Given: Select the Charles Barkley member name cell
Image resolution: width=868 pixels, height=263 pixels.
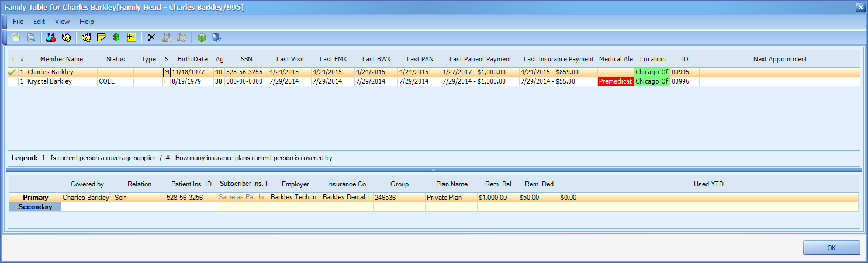Looking at the screenshot, I should pos(61,72).
